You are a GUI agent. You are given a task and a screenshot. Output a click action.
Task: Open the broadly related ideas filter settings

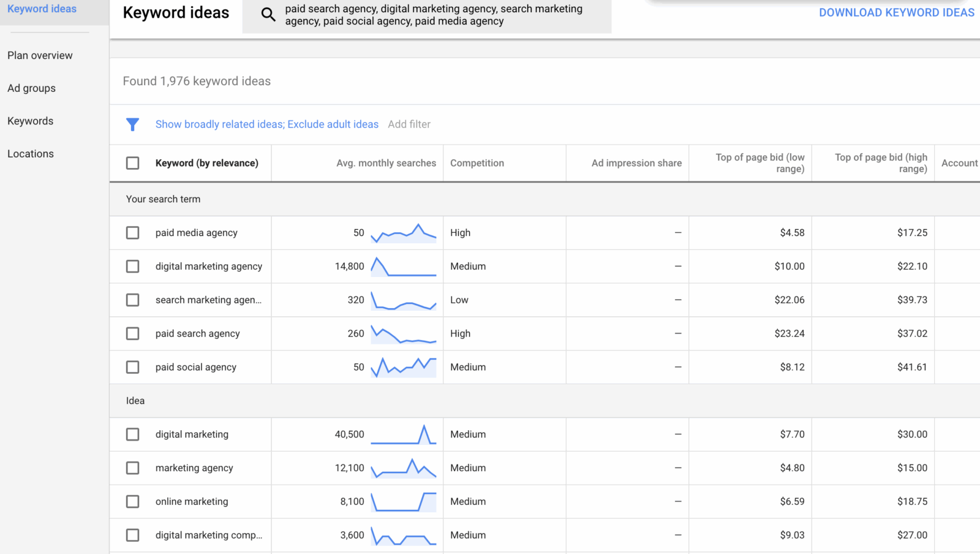point(267,124)
